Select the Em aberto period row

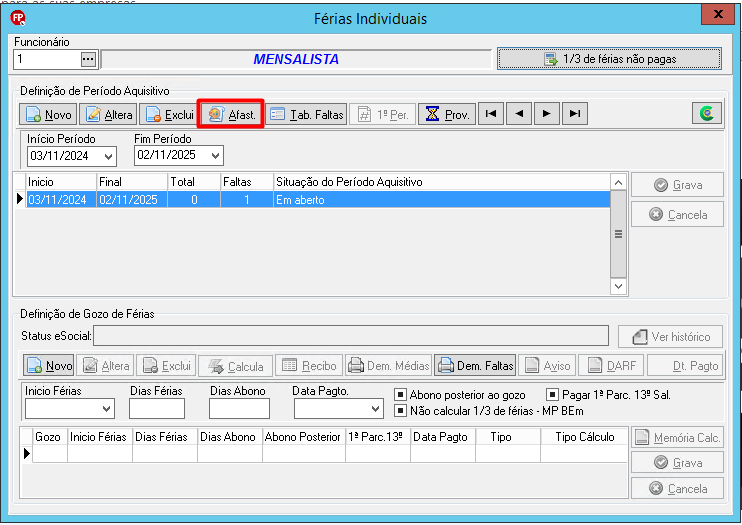[318, 200]
